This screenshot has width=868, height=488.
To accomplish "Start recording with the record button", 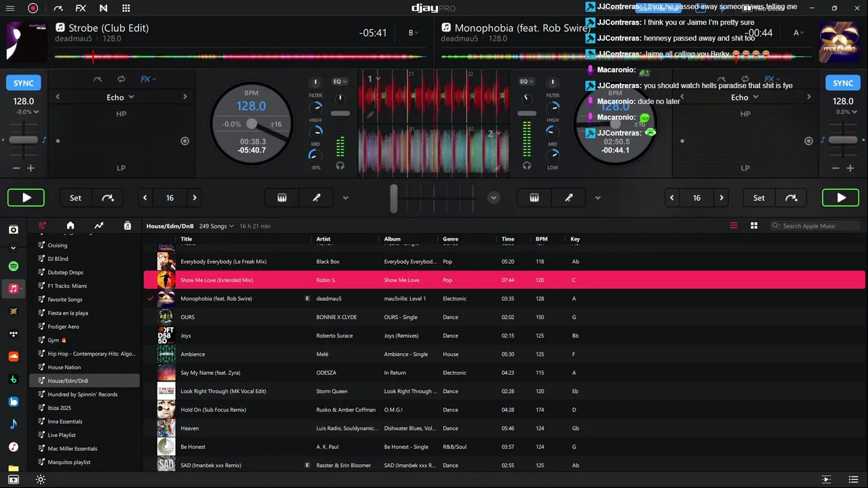I will pyautogui.click(x=33, y=8).
